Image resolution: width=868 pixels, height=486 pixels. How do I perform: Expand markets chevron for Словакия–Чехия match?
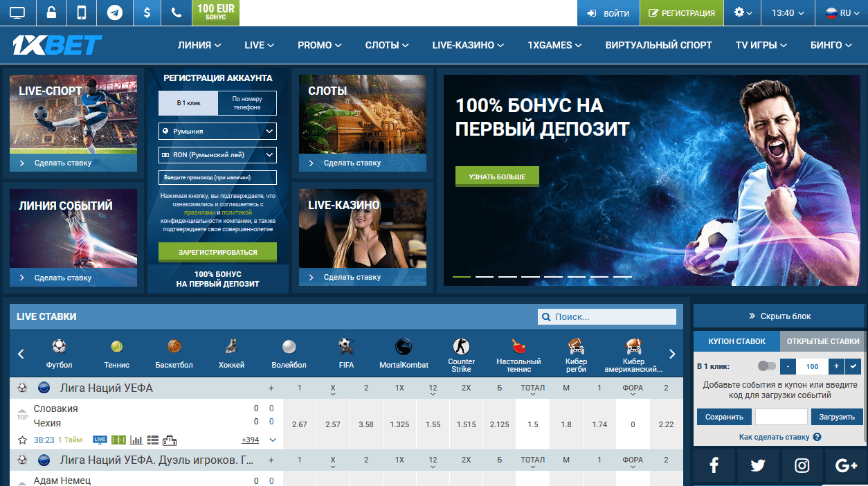tap(273, 440)
